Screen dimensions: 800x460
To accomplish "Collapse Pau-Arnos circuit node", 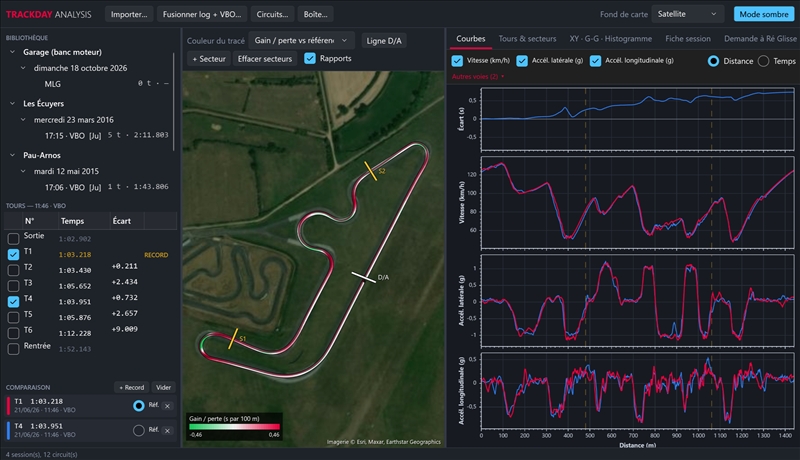I will point(12,155).
